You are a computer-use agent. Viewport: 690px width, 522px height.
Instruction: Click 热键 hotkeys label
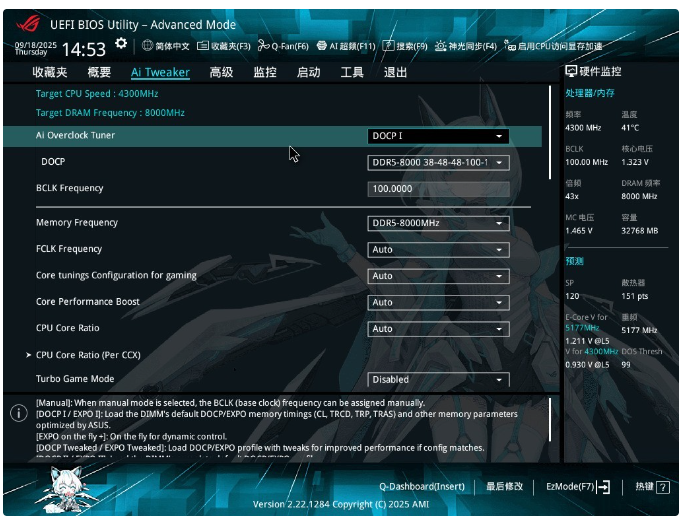[x=644, y=487]
